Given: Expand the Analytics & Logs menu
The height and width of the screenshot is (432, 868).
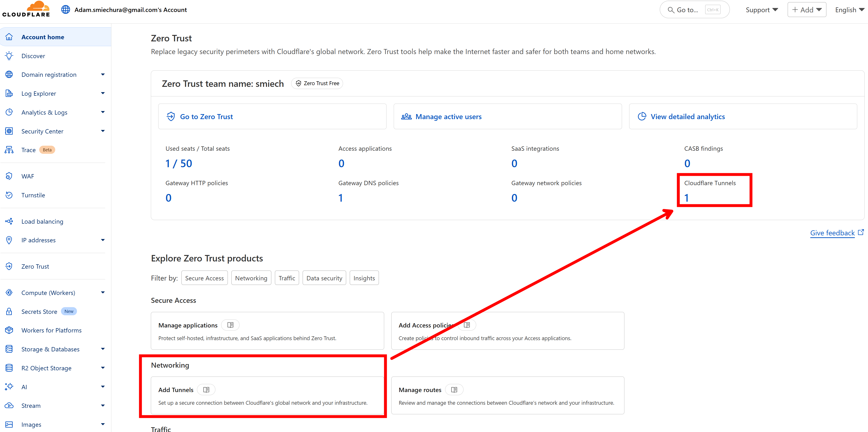Looking at the screenshot, I should click(x=44, y=112).
